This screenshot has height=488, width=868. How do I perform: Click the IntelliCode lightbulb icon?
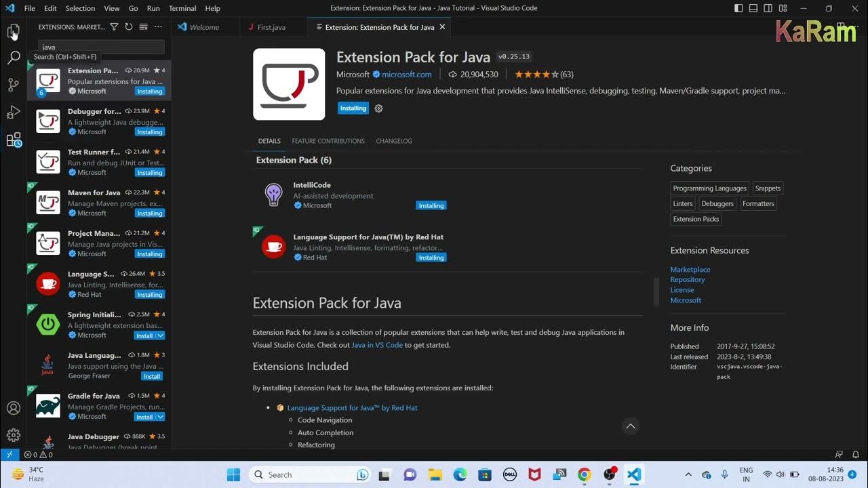coord(273,195)
